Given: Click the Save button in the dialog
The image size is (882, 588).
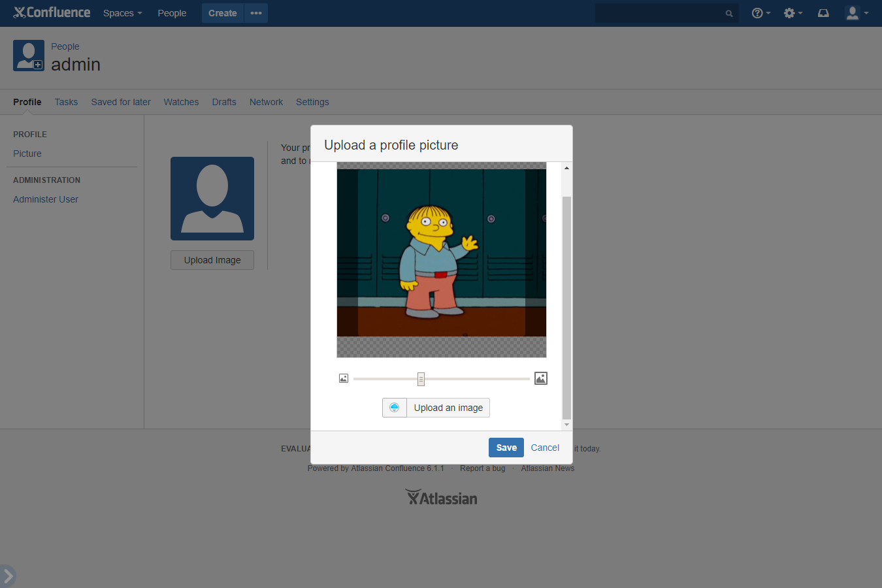Looking at the screenshot, I should (x=506, y=448).
